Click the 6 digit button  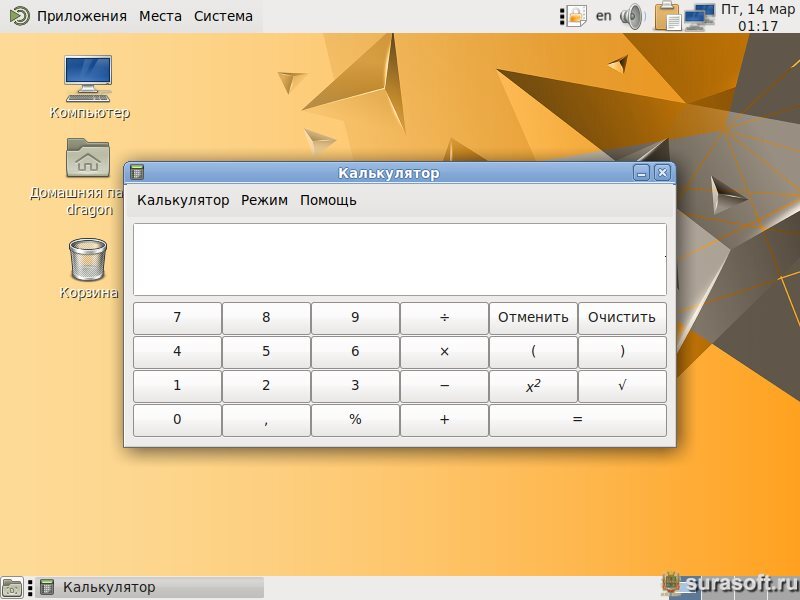[355, 352]
